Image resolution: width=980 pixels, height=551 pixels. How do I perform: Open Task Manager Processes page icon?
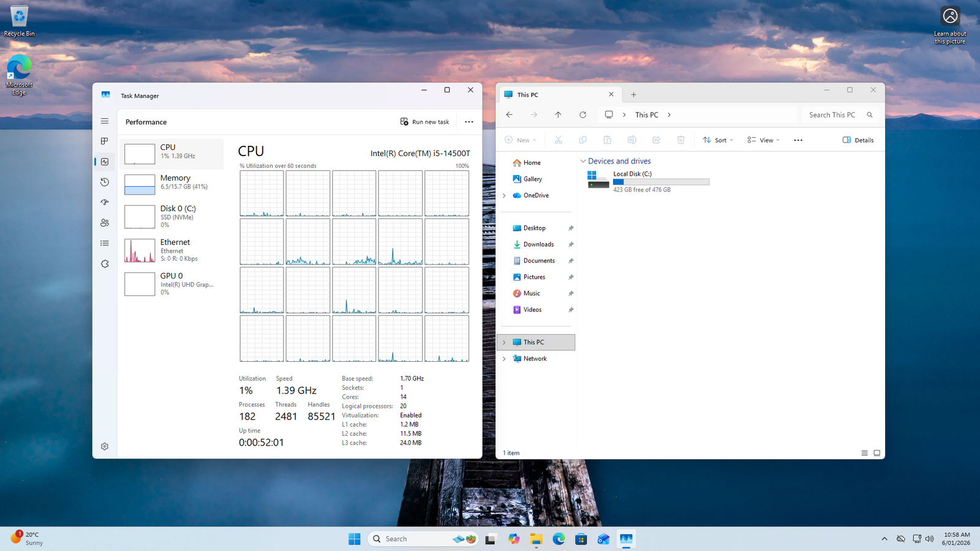[x=105, y=141]
